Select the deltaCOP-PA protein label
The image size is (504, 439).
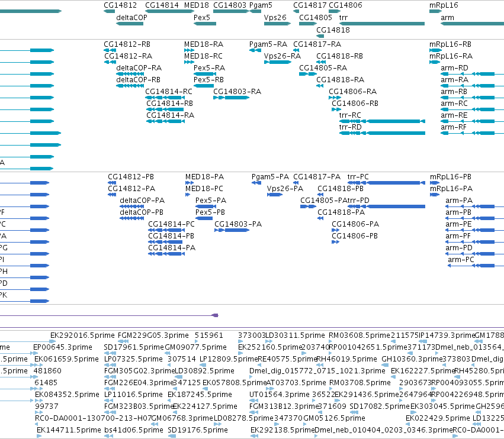pyautogui.click(x=142, y=201)
